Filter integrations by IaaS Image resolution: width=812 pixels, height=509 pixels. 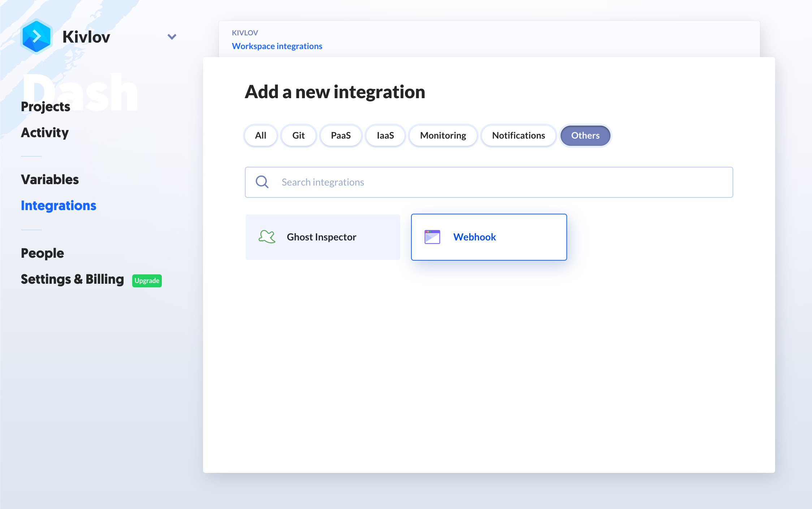coord(385,135)
